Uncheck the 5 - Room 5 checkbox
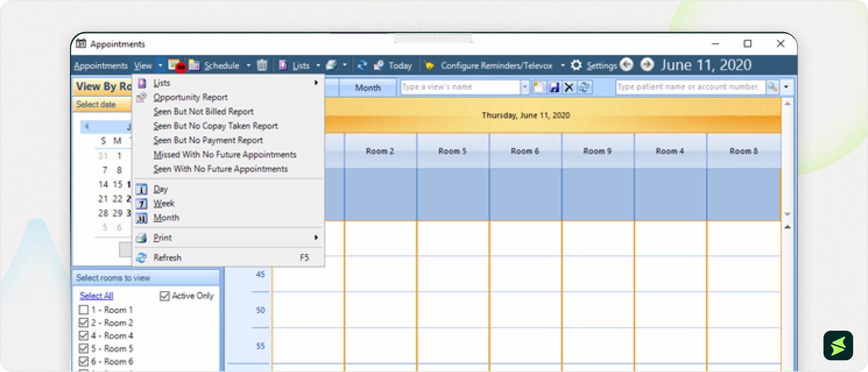 [83, 348]
